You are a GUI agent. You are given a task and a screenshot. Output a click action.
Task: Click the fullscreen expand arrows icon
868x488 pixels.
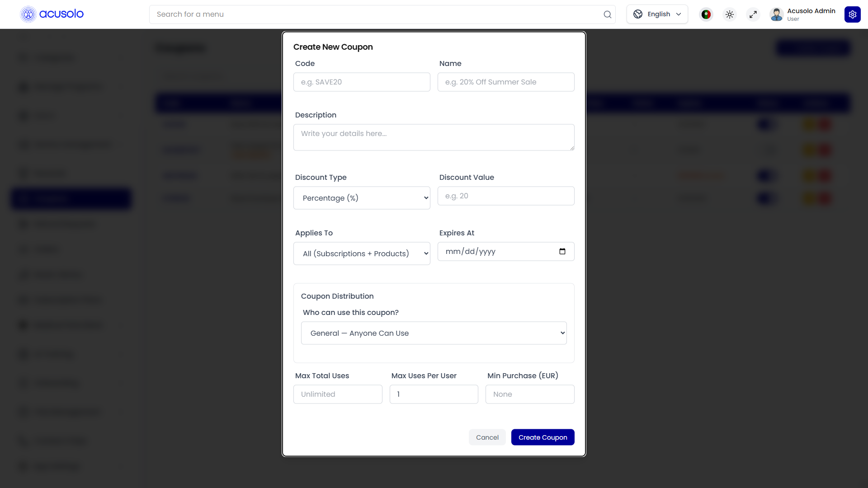click(753, 14)
